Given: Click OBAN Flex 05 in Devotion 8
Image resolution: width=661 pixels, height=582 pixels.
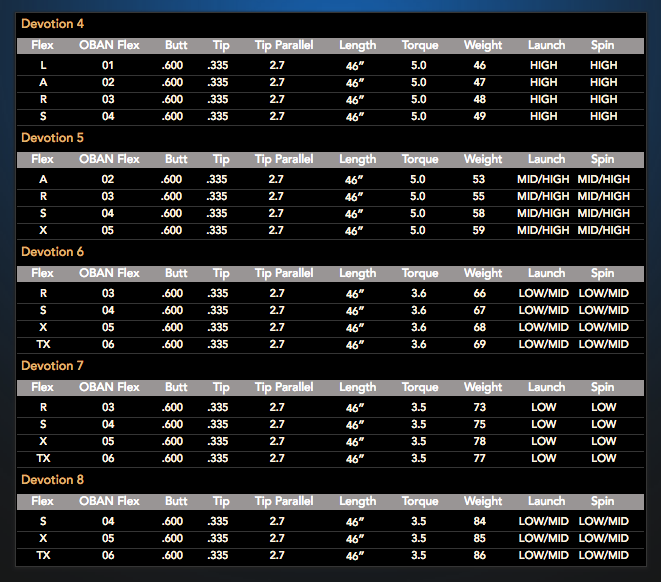Looking at the screenshot, I should pyautogui.click(x=108, y=539).
